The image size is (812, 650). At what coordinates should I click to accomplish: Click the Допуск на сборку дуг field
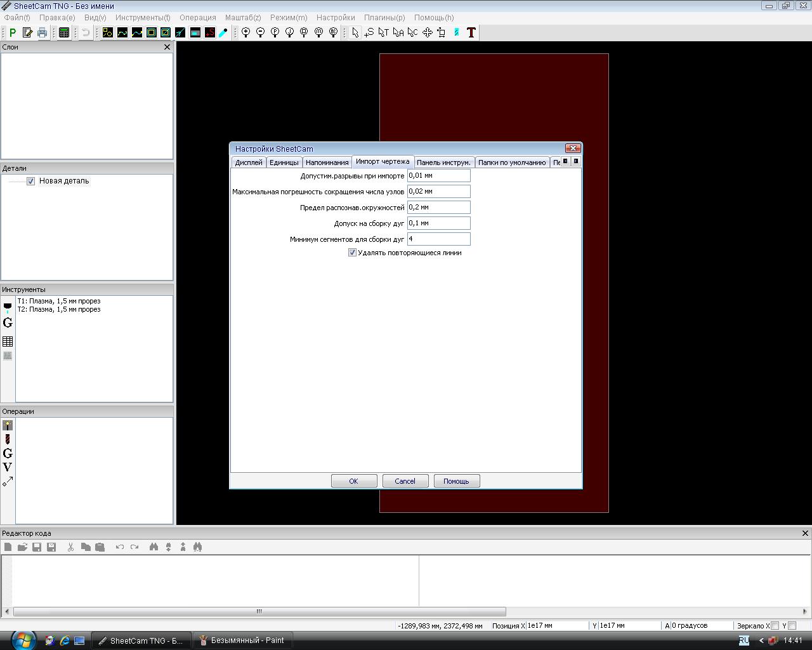tap(439, 223)
